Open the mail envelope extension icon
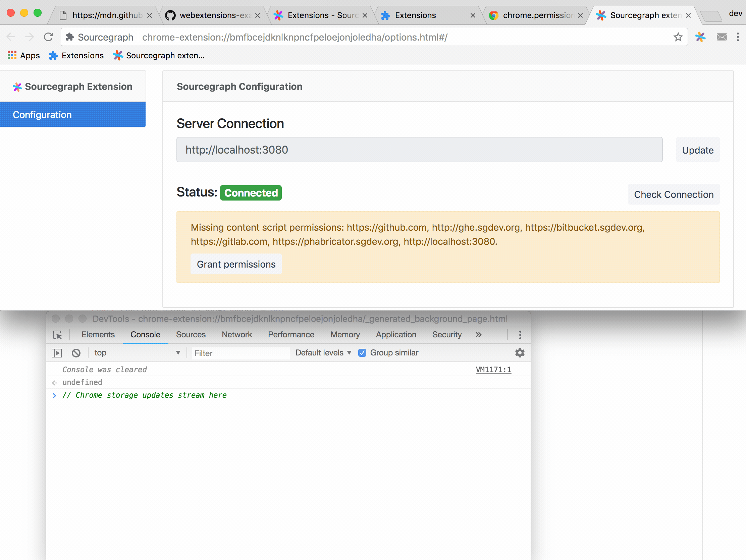The height and width of the screenshot is (560, 746). pos(722,37)
